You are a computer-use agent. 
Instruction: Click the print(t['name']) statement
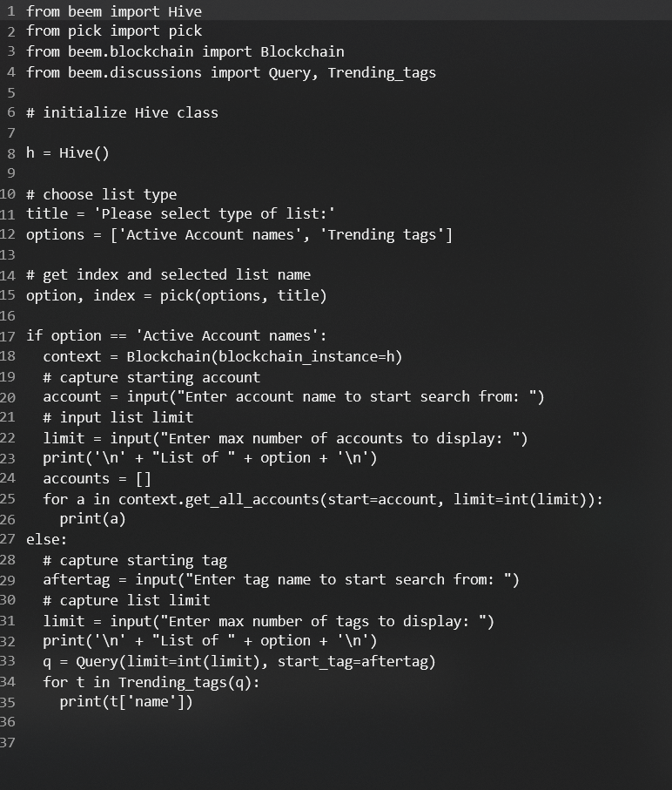click(x=126, y=702)
